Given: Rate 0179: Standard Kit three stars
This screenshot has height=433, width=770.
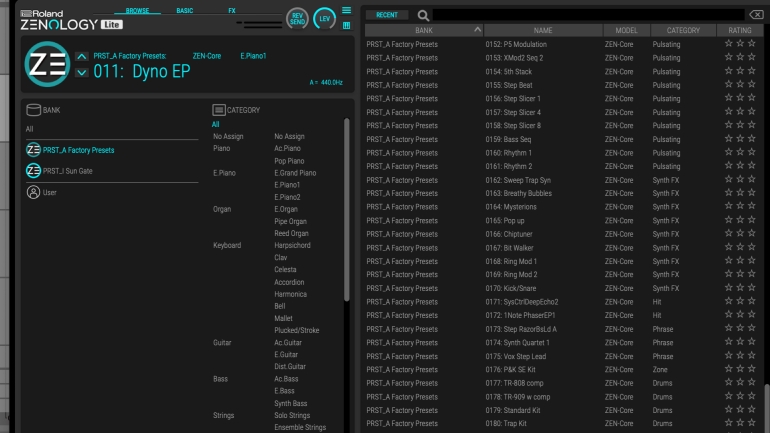Looking at the screenshot, I should (751, 409).
